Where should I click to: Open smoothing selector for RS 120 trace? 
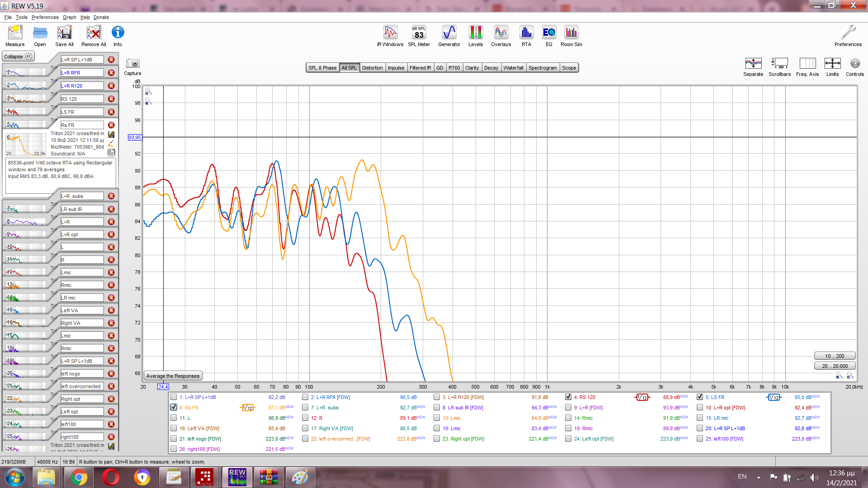point(642,397)
